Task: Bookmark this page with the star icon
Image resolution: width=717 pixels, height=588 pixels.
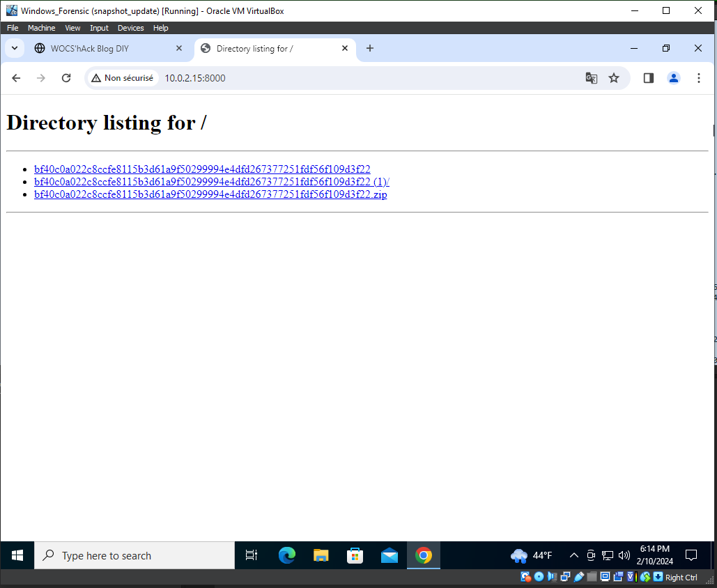Action: point(614,78)
